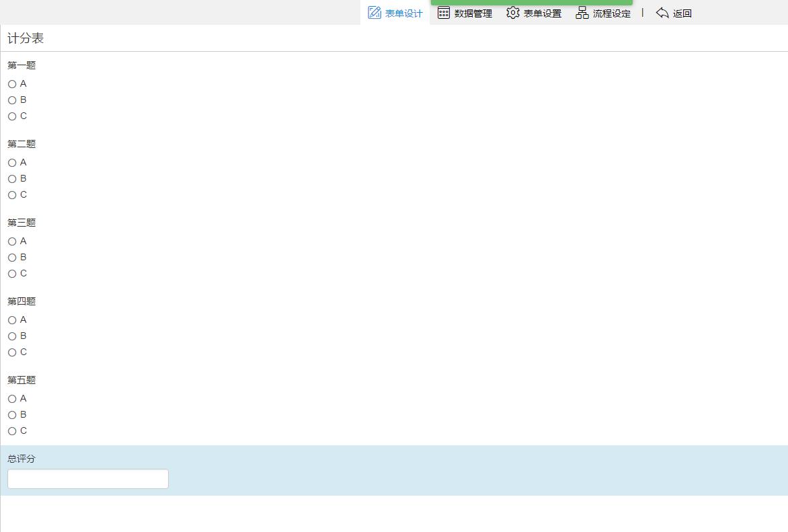The width and height of the screenshot is (788, 532).
Task: Click the 第四题 question label
Action: tap(22, 301)
